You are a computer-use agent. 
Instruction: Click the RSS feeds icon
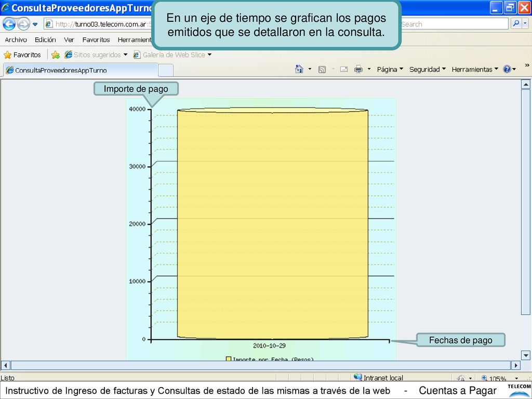pos(322,70)
